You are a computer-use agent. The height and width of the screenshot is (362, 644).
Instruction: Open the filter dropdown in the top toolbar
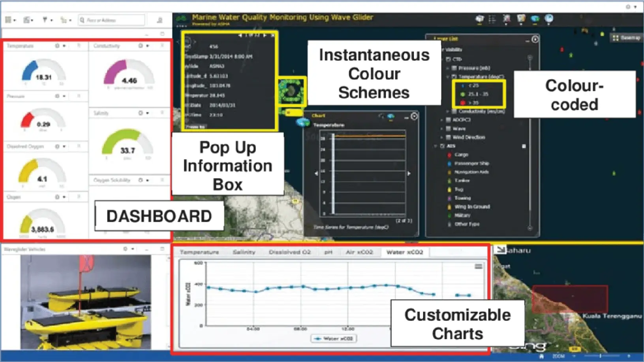pyautogui.click(x=46, y=20)
